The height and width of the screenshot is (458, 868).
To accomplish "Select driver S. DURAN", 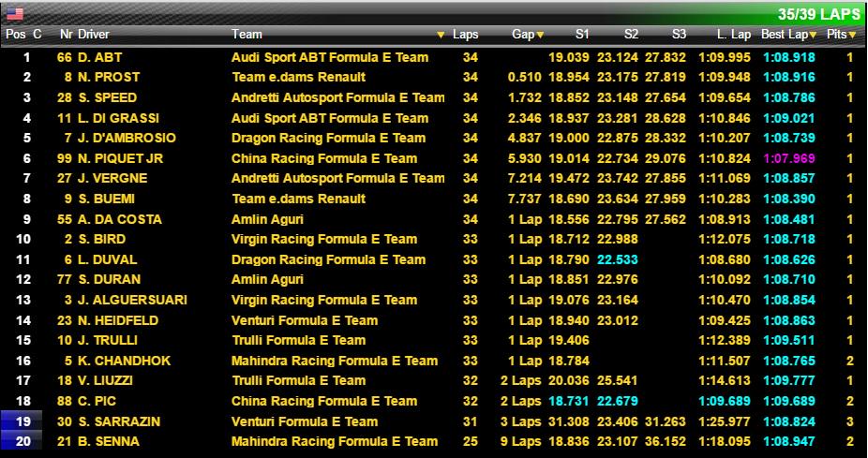I will coord(109,280).
